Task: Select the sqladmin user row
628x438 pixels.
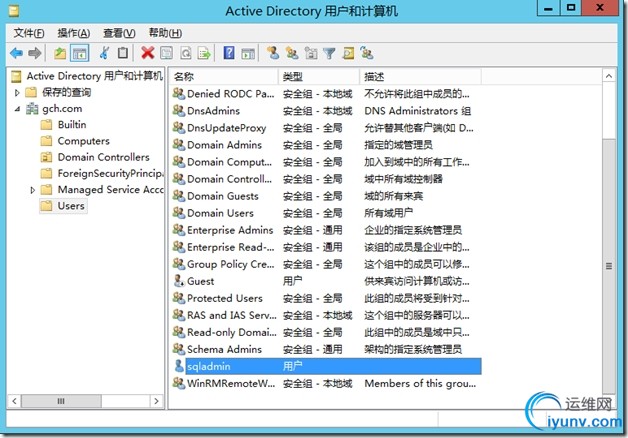Action: (x=326, y=366)
